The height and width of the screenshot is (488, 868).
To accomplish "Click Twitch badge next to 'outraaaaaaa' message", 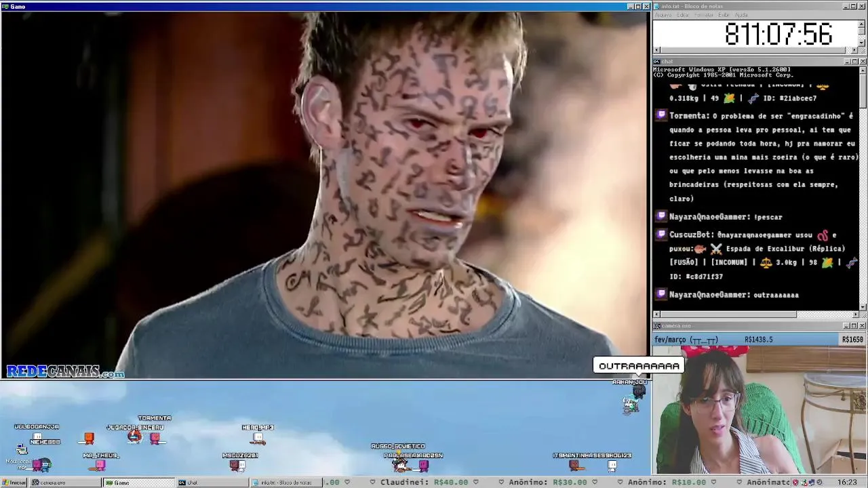I will point(661,294).
